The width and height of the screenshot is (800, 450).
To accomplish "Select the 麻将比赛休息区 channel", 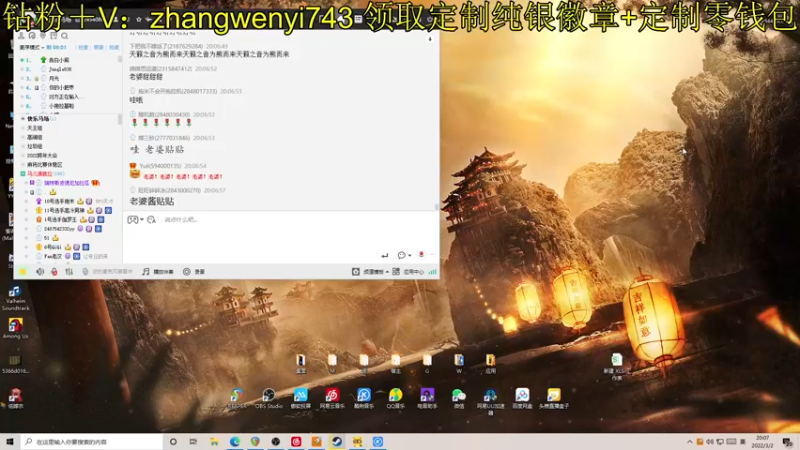I will (x=45, y=165).
